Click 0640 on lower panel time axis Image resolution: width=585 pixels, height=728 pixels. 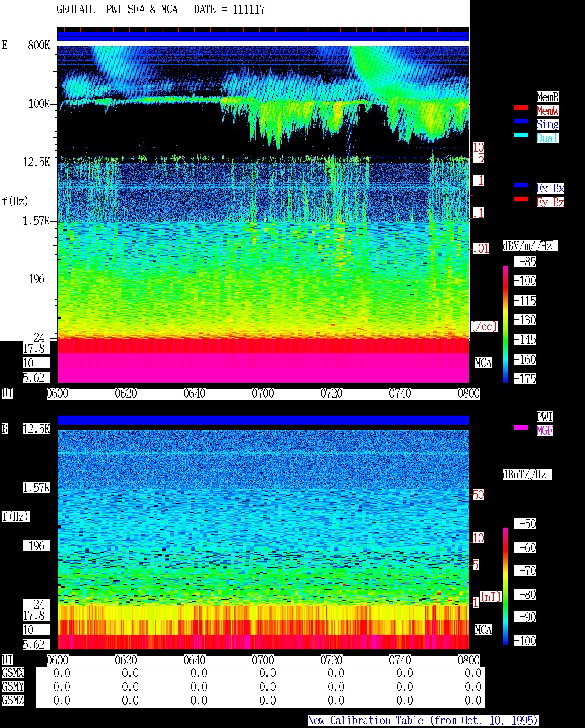click(194, 660)
